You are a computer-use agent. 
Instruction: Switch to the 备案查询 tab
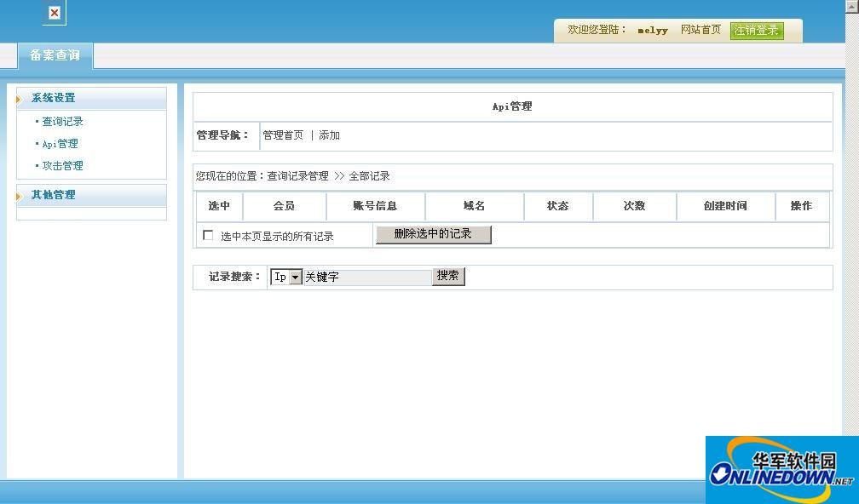click(55, 55)
